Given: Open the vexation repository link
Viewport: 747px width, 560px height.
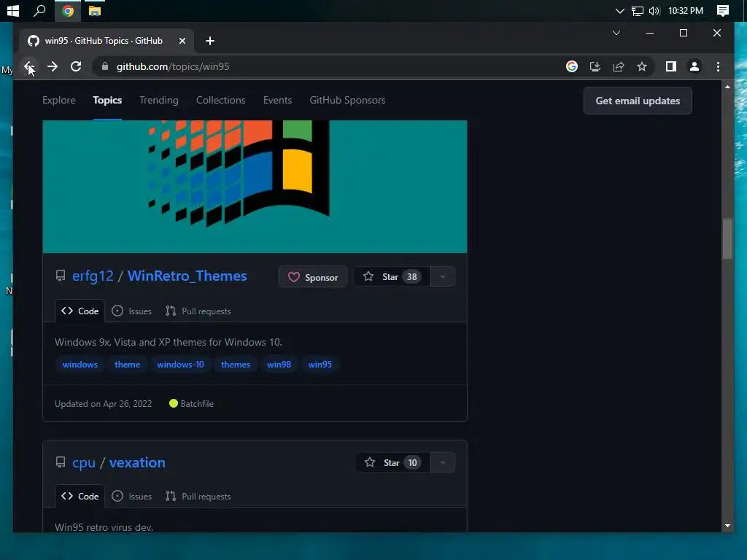Looking at the screenshot, I should (137, 462).
